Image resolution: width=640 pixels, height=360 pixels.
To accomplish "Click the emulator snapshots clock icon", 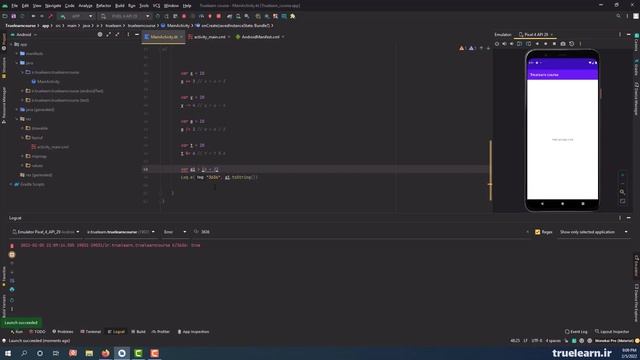I will point(571,44).
